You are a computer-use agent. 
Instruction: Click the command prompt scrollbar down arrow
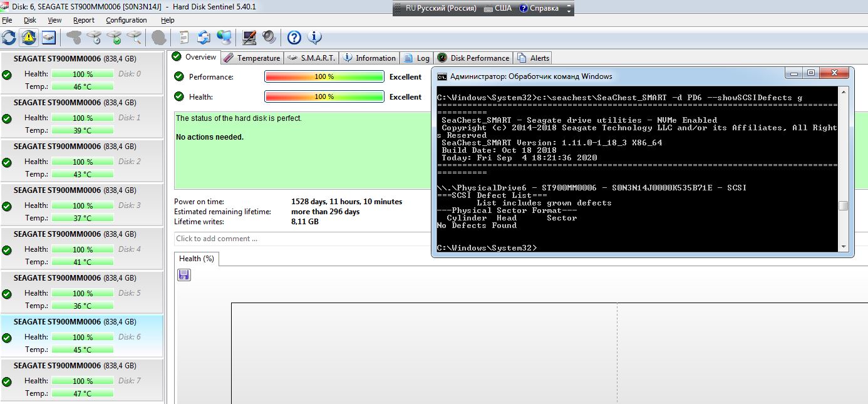(x=844, y=247)
